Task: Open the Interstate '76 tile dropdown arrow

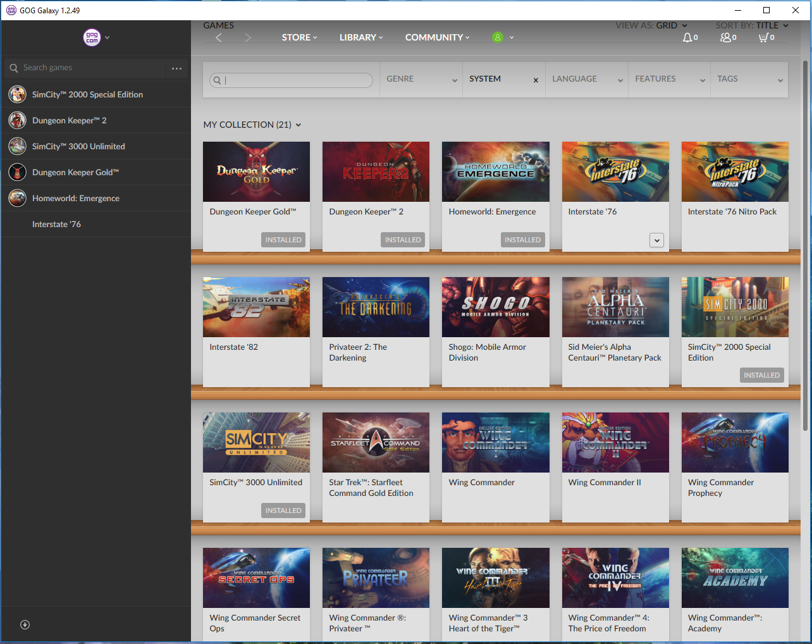Action: [656, 240]
